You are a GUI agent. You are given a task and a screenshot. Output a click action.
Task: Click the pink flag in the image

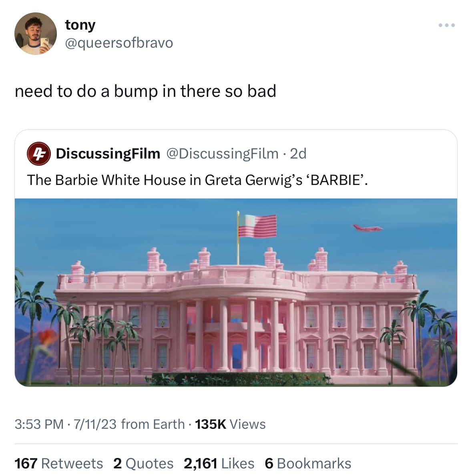pyautogui.click(x=257, y=226)
